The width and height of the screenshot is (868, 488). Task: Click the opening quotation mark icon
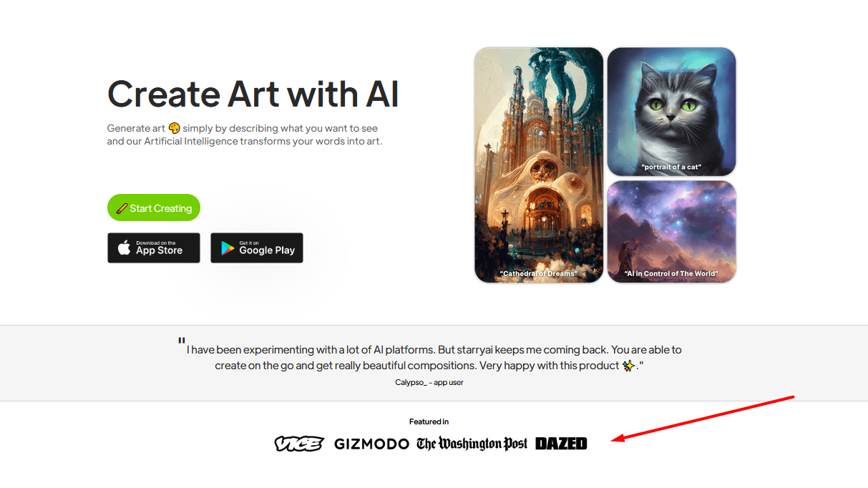click(182, 341)
